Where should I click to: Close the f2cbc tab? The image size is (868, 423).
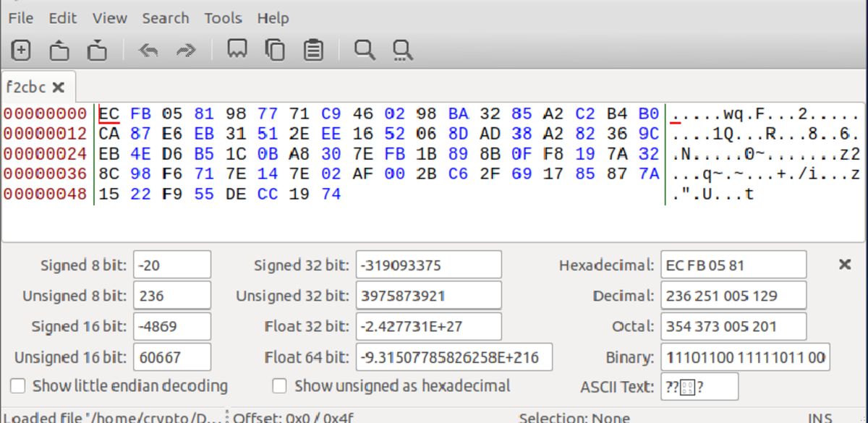[59, 87]
